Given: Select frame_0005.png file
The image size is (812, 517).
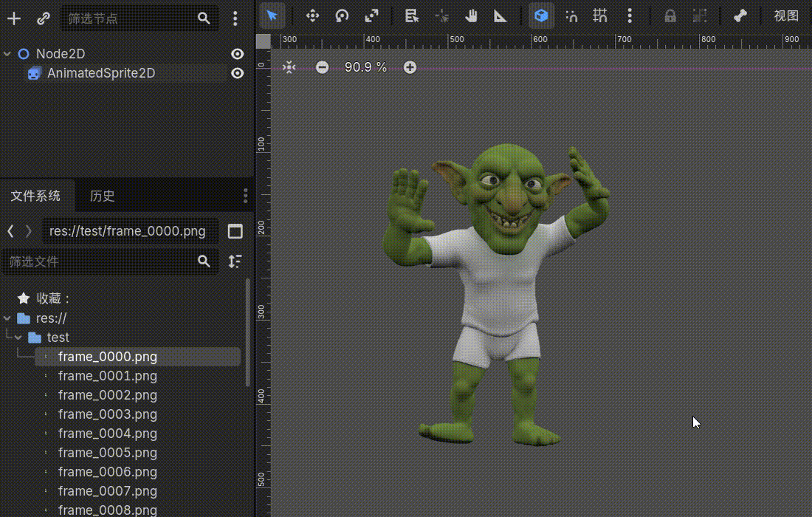Looking at the screenshot, I should (107, 452).
